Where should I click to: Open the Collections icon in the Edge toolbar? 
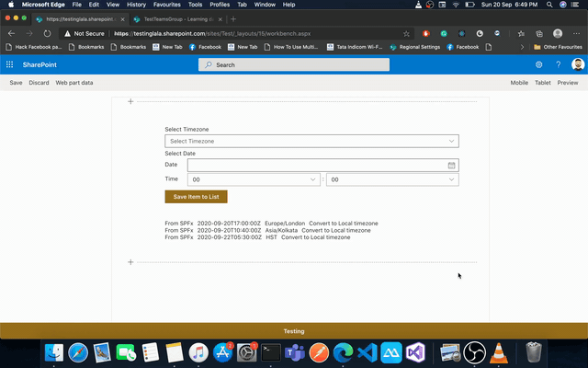click(x=539, y=33)
